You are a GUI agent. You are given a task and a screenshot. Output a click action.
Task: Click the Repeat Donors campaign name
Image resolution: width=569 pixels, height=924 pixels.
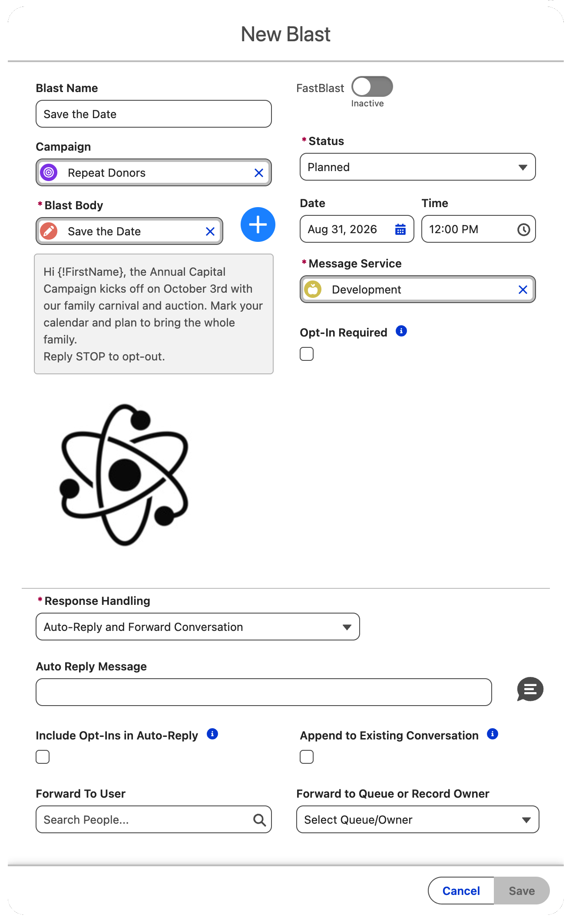click(107, 173)
